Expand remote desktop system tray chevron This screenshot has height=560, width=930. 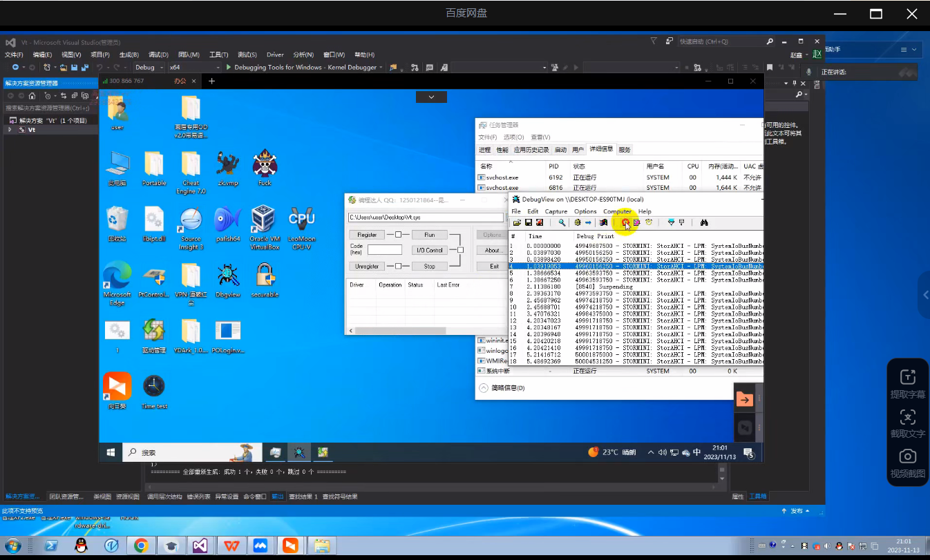[650, 453]
